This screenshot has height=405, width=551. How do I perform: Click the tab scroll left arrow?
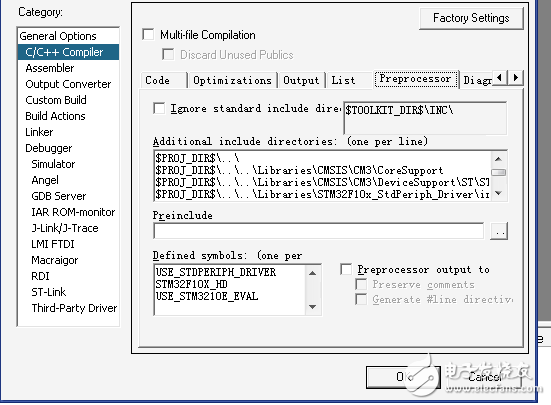pyautogui.click(x=500, y=77)
